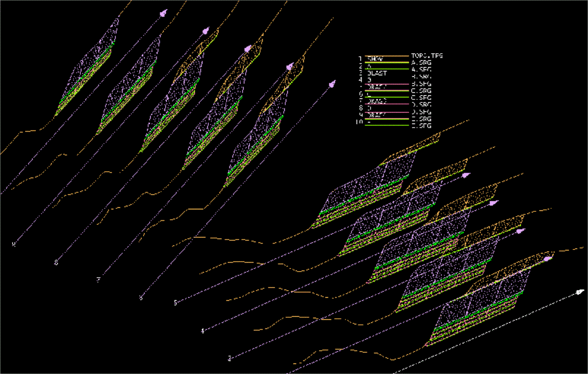Pick the green E.SFG legend line sample
The image size is (588, 374).
coord(387,126)
